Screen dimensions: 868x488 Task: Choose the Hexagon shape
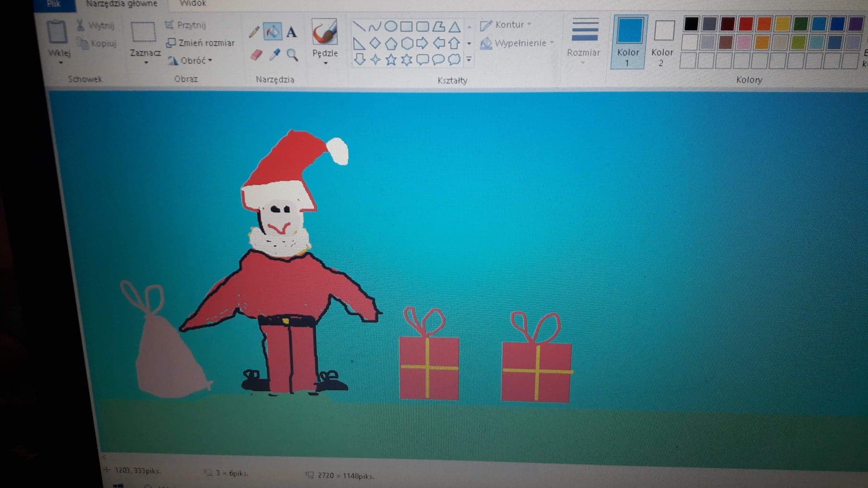coord(407,44)
